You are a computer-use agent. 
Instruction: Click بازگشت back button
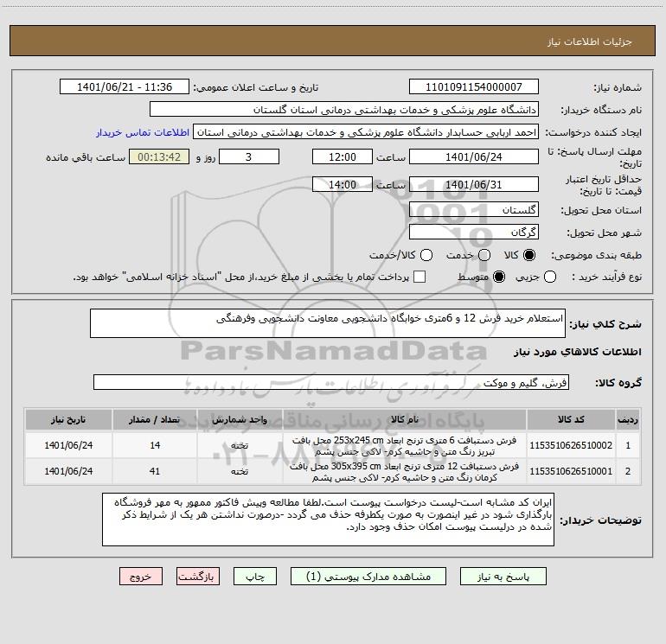[x=198, y=577]
